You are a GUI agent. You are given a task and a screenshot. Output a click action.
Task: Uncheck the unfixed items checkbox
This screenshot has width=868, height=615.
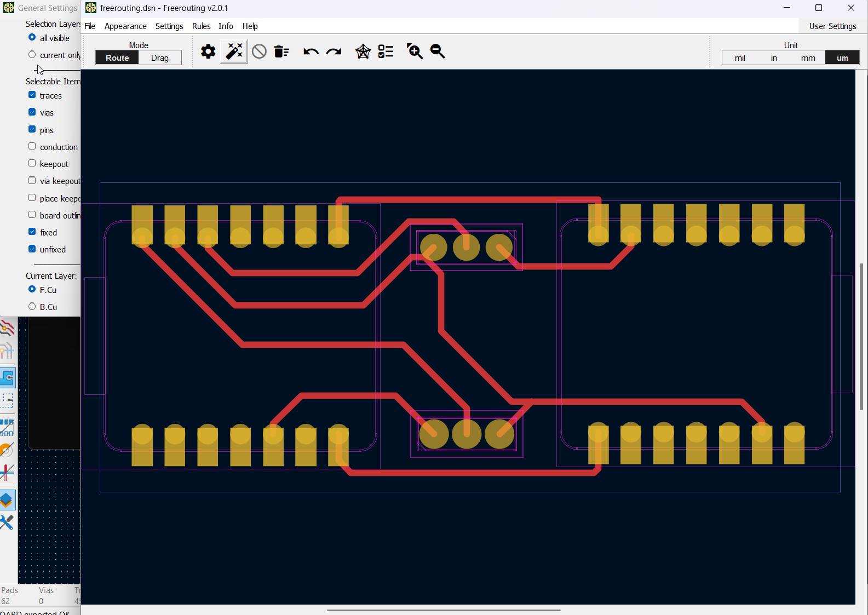click(32, 249)
